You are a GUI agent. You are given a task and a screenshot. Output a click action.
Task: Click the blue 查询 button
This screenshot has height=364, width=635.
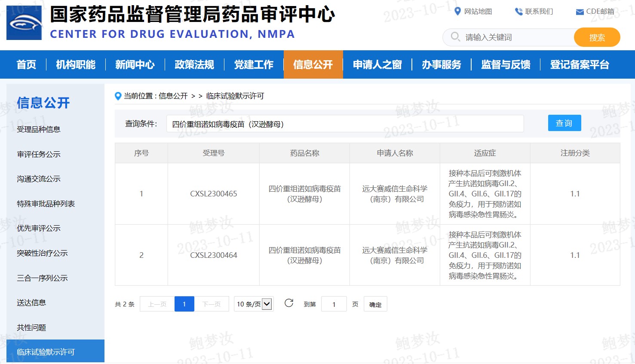[x=564, y=123]
